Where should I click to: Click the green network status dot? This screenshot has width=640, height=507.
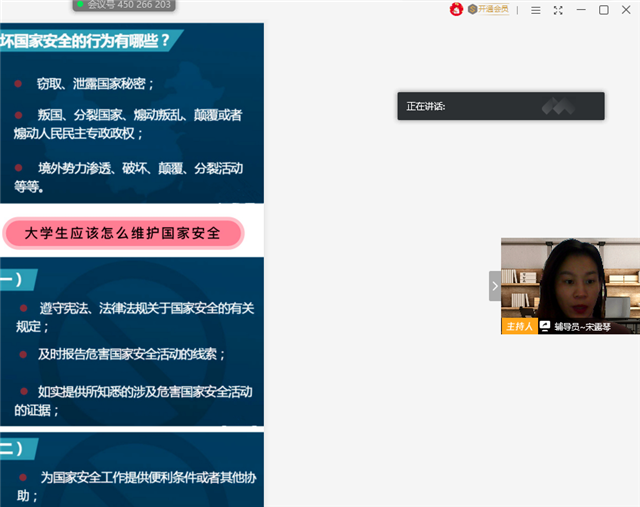point(80,4)
